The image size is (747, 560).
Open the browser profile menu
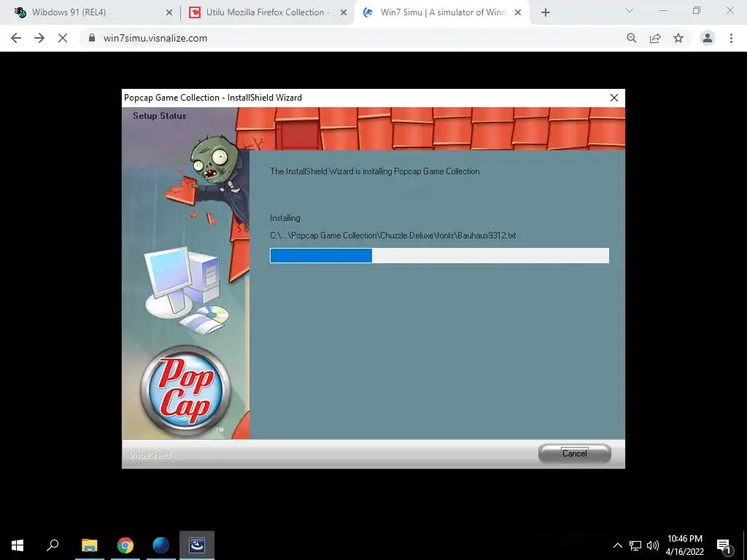(708, 38)
